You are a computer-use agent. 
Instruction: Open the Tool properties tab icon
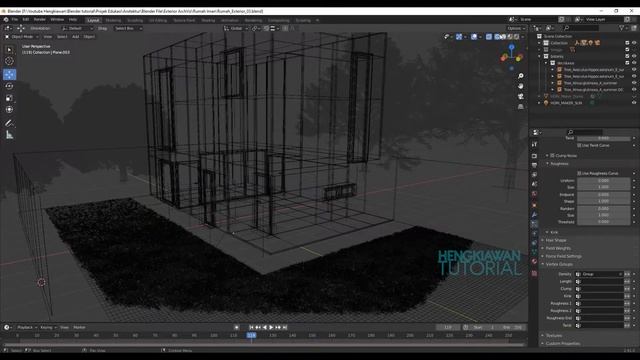tap(534, 144)
